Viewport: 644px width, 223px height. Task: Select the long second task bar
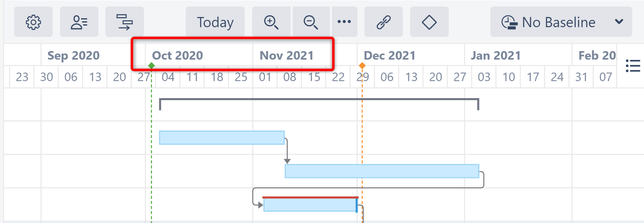pos(382,171)
